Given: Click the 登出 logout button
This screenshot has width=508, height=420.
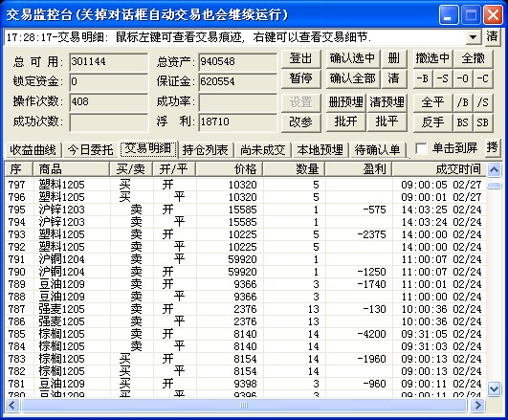Looking at the screenshot, I should (x=301, y=59).
